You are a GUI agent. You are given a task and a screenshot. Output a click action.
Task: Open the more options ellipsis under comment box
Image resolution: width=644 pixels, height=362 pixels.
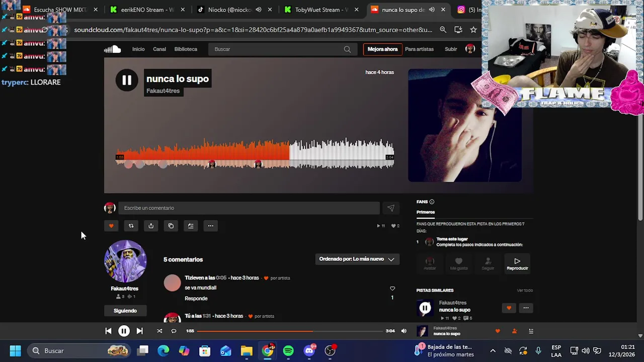pos(211,226)
